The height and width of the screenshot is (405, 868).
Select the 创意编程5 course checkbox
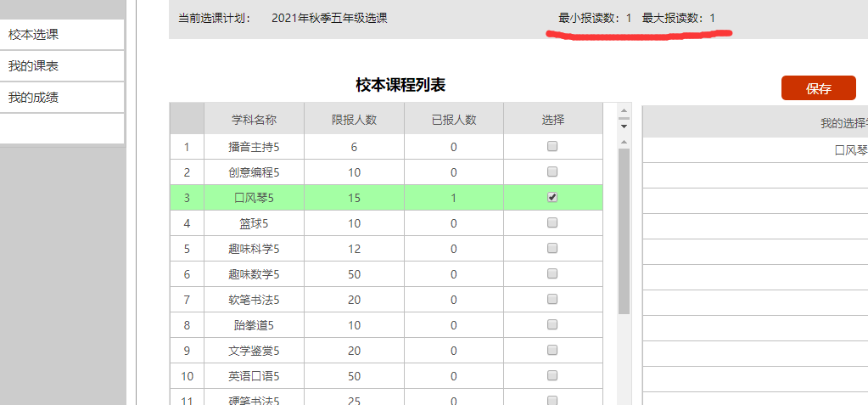tap(552, 172)
